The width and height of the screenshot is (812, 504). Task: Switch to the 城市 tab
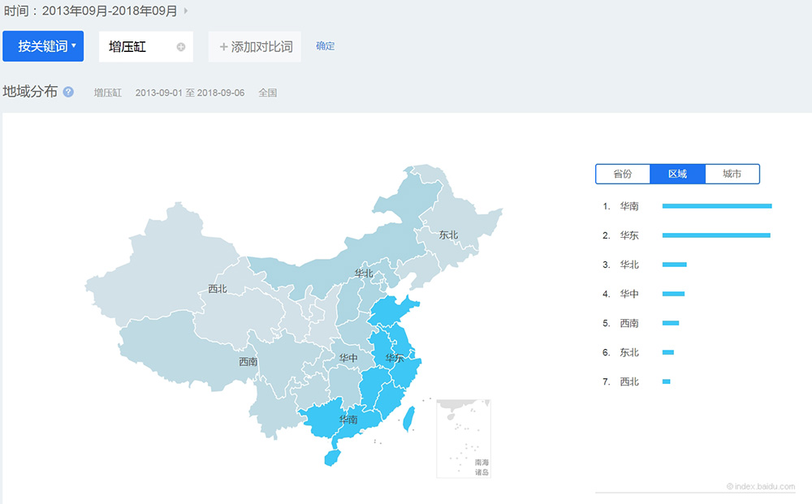[x=732, y=174]
